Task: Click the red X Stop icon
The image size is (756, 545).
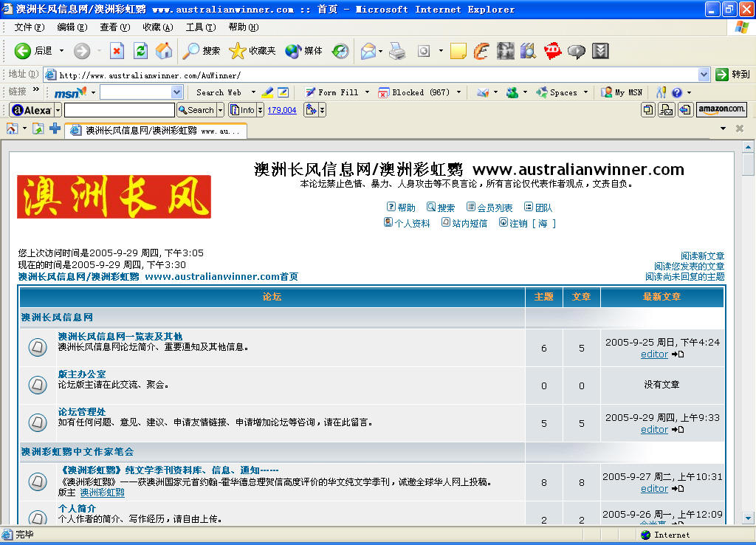Action: coord(117,51)
